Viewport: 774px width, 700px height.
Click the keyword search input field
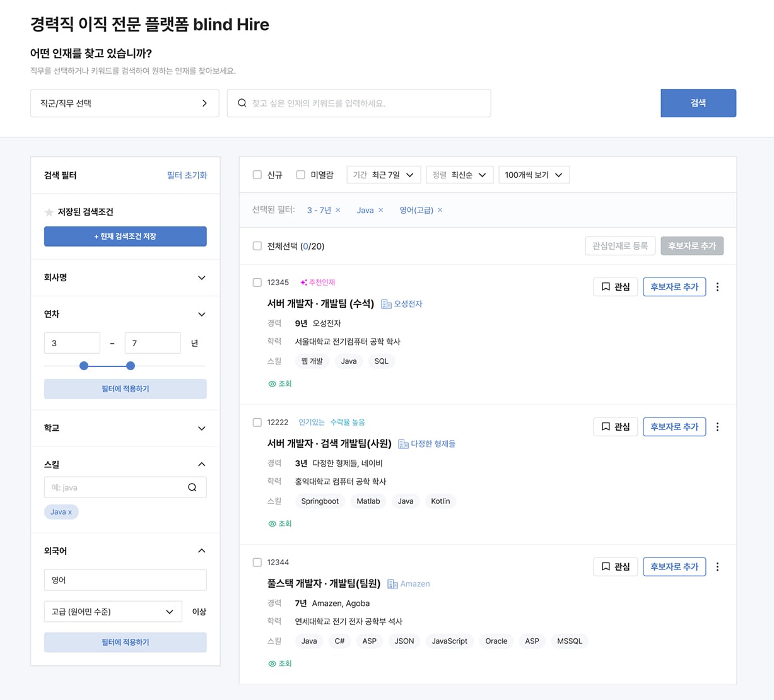pyautogui.click(x=358, y=103)
